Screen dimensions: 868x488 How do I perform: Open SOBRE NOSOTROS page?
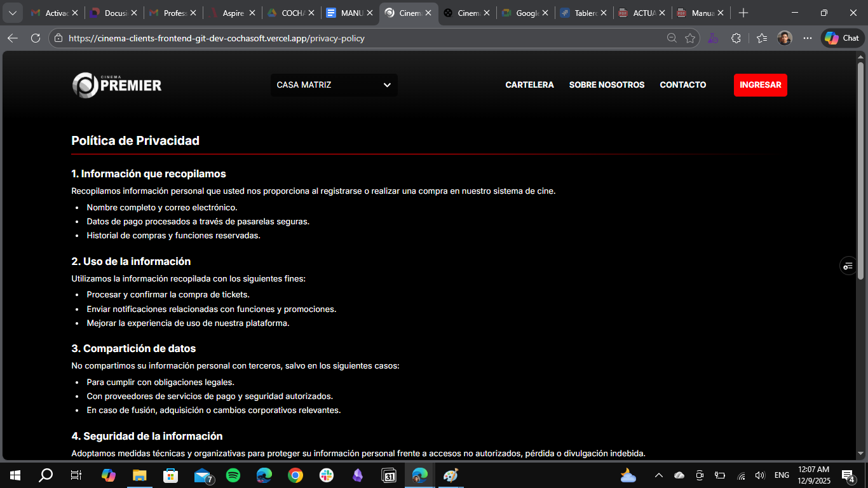(606, 85)
